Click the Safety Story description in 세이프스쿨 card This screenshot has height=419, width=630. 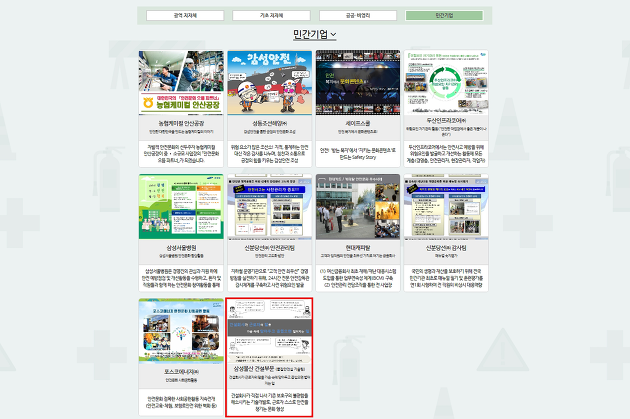(358, 153)
